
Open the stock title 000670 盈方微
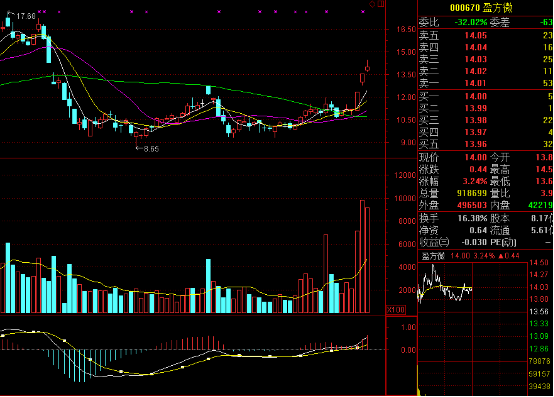click(481, 8)
